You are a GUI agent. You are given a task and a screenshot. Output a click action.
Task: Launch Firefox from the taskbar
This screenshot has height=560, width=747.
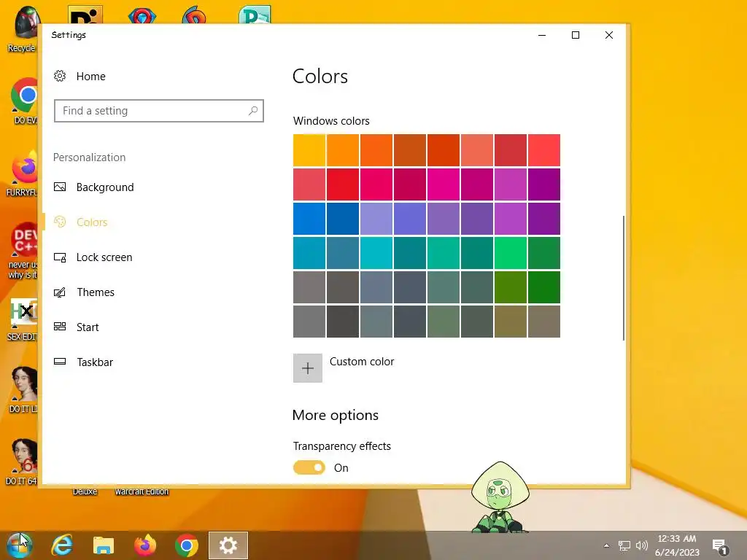click(145, 545)
